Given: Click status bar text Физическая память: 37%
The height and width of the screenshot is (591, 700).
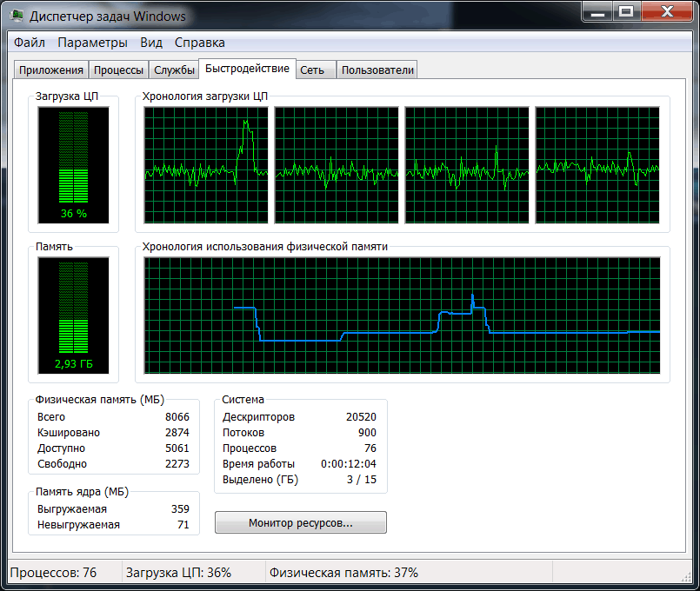Looking at the screenshot, I should click(343, 573).
